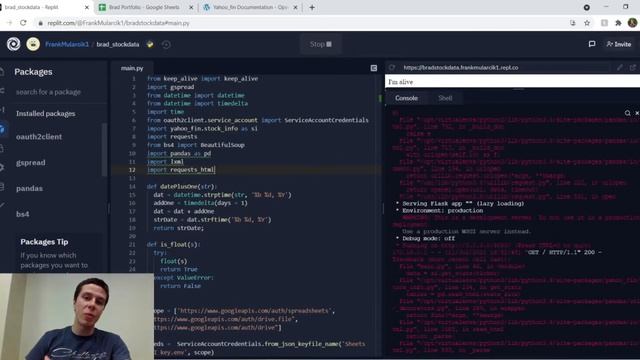The image size is (640, 360).
Task: Click line 12 'import requests_html' in editor
Action: tap(181, 170)
